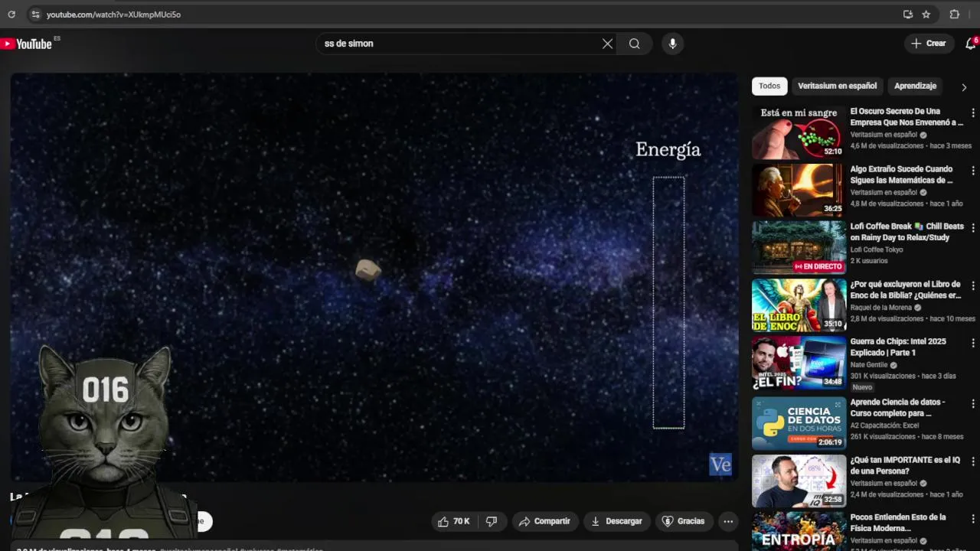Open options for Pocos Entienden Esto video
Screen dimensions: 980x551
(973, 518)
